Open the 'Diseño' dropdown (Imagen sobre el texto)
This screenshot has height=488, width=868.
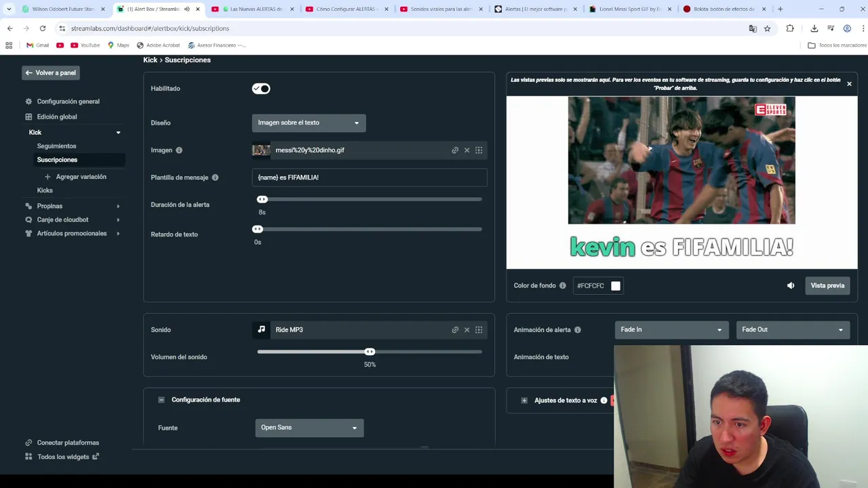pyautogui.click(x=309, y=123)
